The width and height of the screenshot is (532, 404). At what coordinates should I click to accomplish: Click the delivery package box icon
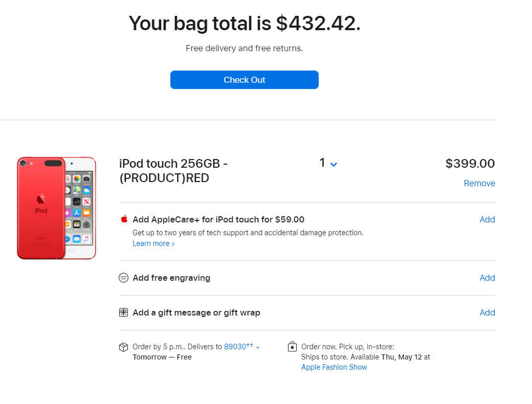click(x=123, y=347)
